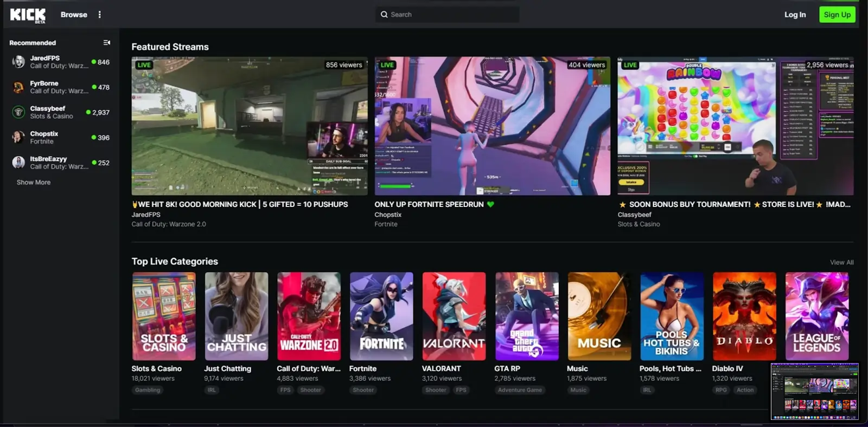Open the Music category cover
Viewport: 868px width, 427px height.
coord(599,316)
